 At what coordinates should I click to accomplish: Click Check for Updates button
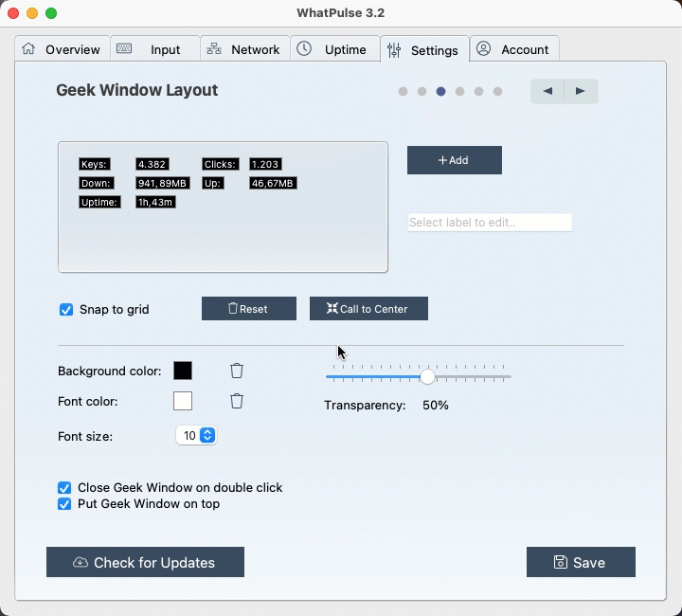[145, 562]
